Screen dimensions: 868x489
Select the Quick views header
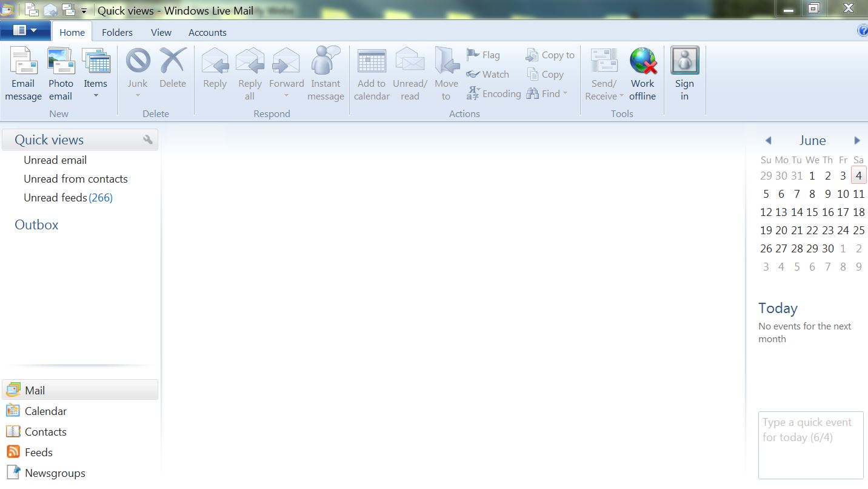(x=80, y=140)
